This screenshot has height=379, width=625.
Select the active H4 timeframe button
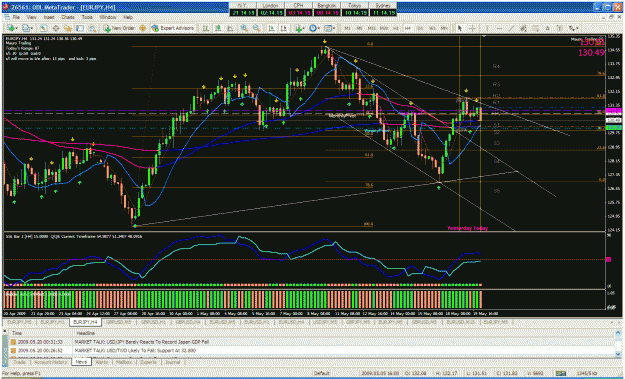pos(407,28)
